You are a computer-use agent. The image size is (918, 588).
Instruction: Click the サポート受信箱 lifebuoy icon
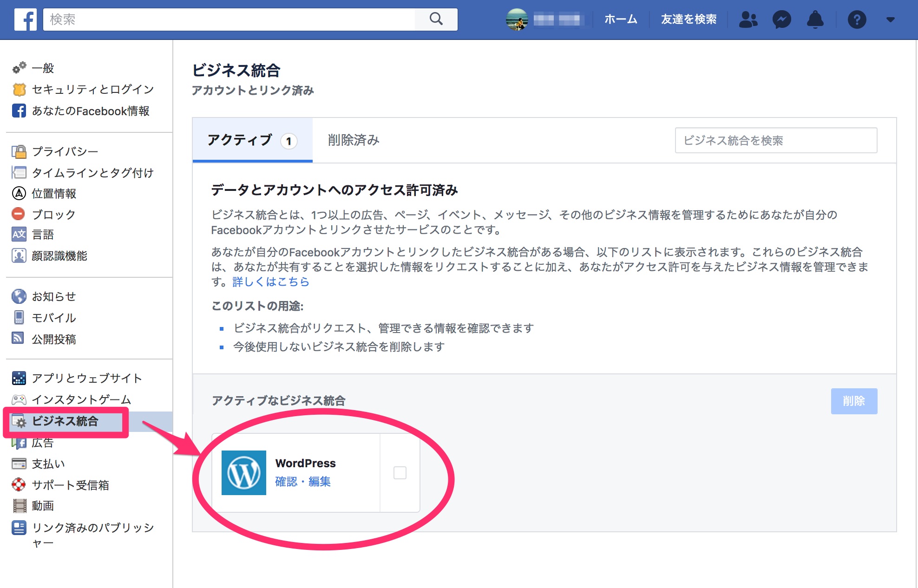[19, 484]
